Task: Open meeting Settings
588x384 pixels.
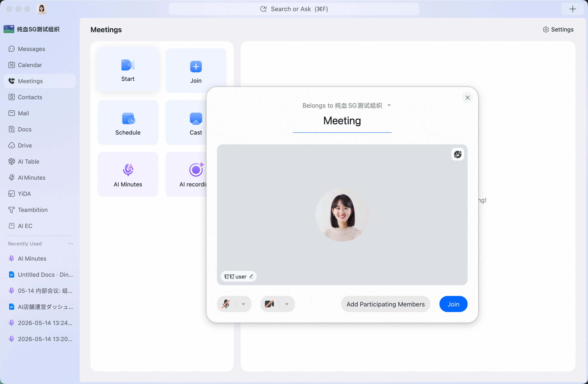Action: coord(558,30)
